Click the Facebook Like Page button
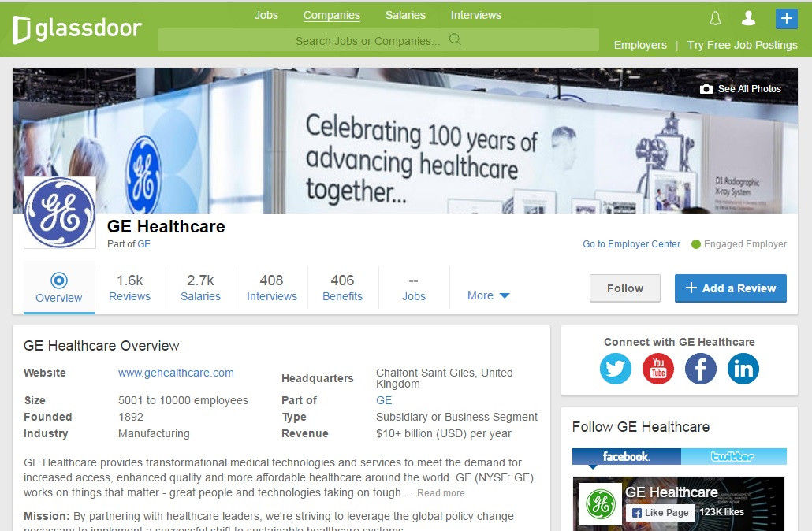The width and height of the screenshot is (812, 531). pos(660,512)
